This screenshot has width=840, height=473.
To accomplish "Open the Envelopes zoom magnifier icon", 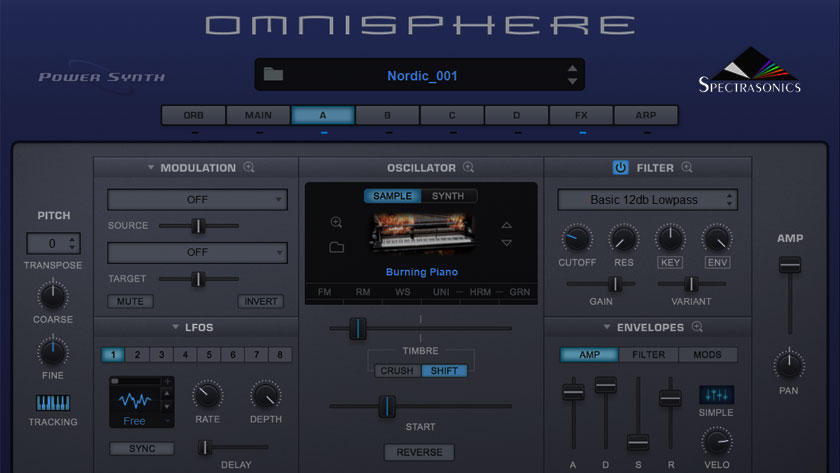I will 697,327.
